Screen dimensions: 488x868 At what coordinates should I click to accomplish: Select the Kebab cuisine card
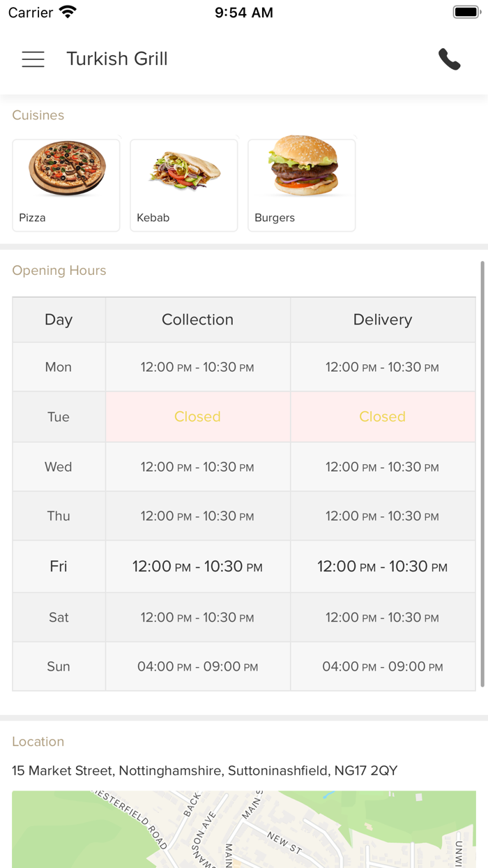click(184, 185)
